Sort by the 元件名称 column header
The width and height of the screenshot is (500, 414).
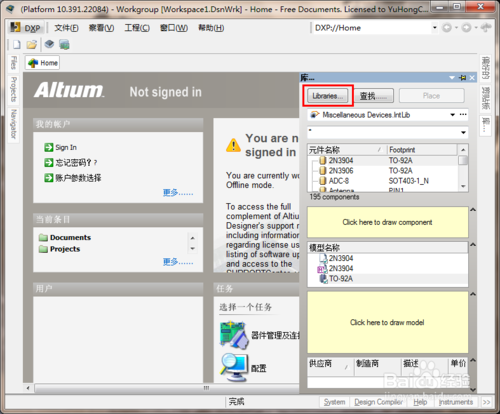(346, 150)
